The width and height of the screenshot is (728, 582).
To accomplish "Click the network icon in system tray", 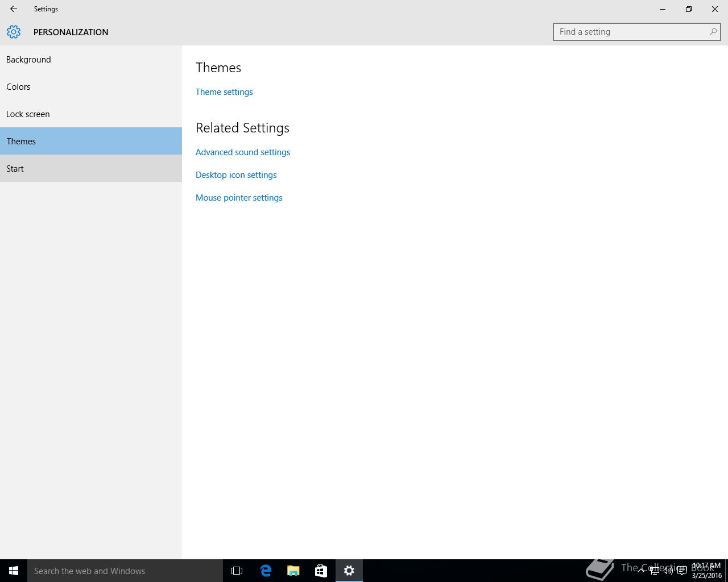I will click(x=655, y=571).
